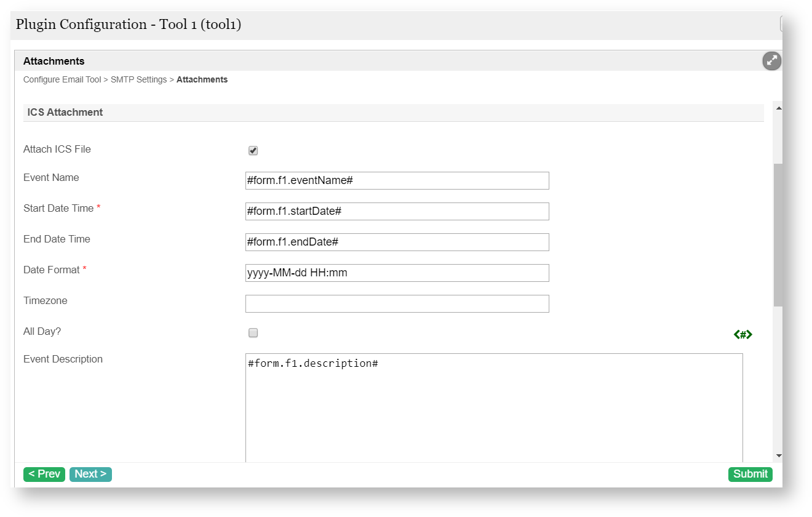Open Configure Email Tool breadcrumb step

(x=62, y=80)
